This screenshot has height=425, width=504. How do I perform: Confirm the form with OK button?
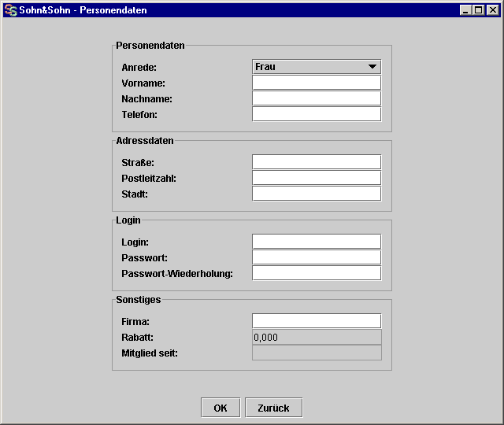click(x=220, y=408)
